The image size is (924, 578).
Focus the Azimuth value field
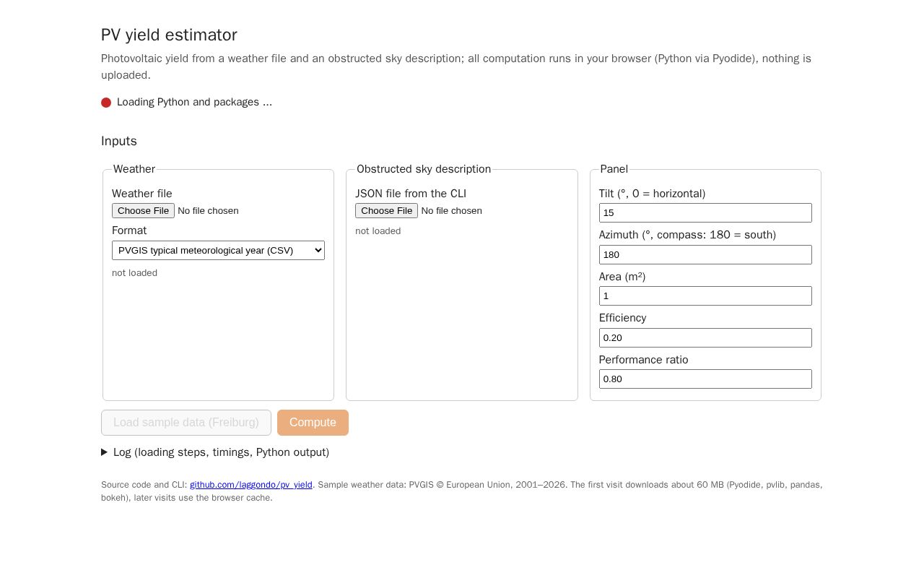[x=705, y=254]
